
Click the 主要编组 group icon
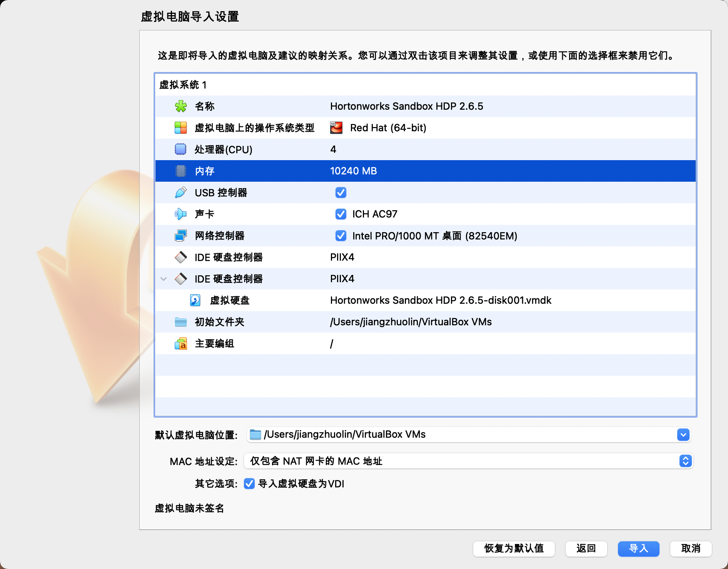[180, 343]
